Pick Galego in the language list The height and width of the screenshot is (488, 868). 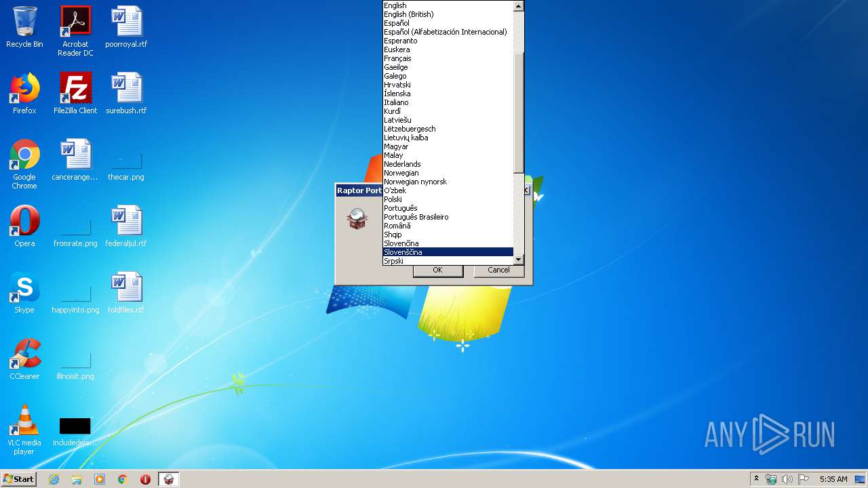click(x=448, y=76)
